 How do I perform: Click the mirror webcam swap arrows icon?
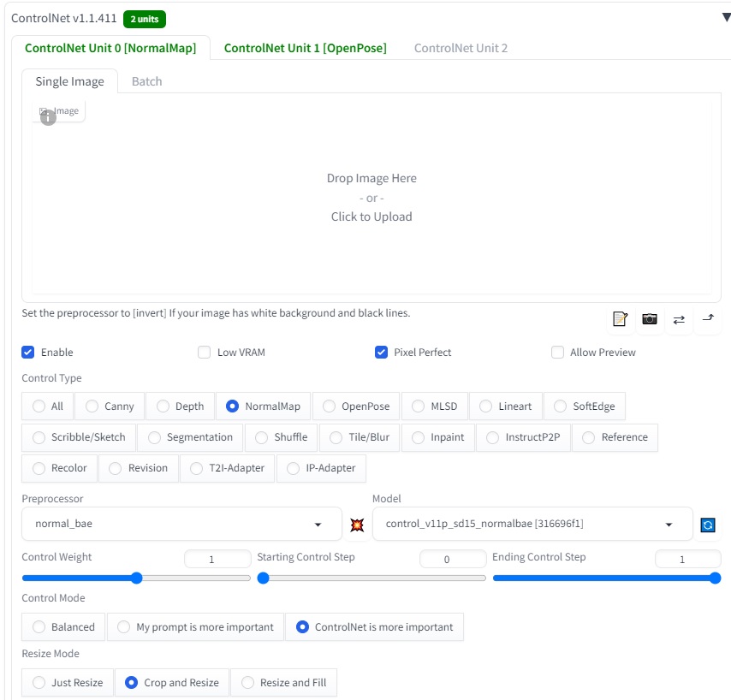(679, 319)
